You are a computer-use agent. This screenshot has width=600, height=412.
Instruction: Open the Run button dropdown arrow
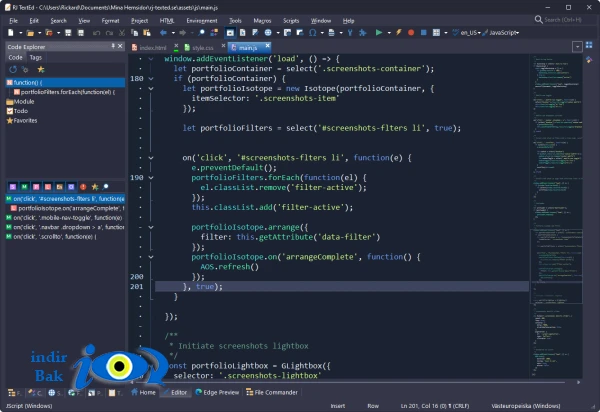pyautogui.click(x=389, y=33)
